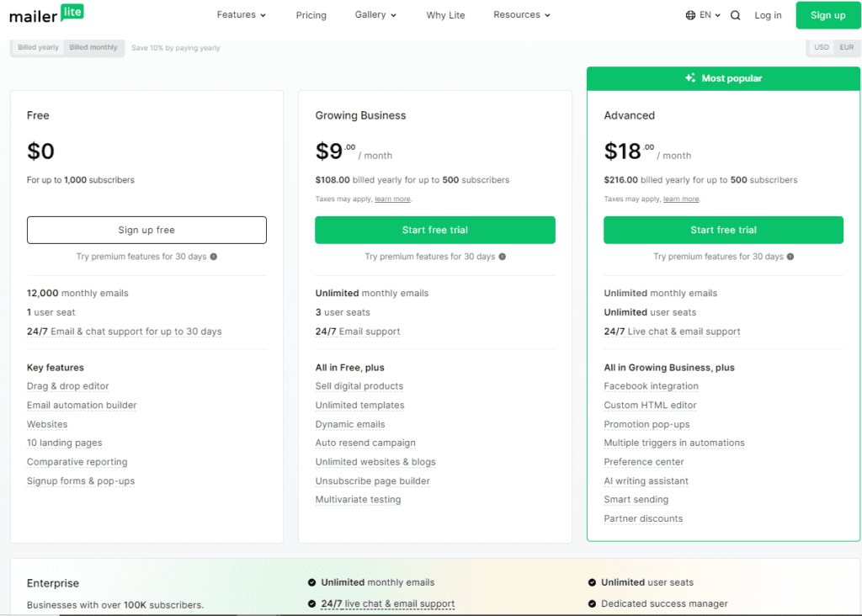The width and height of the screenshot is (862, 616).
Task: Click the globe language icon
Action: (691, 15)
